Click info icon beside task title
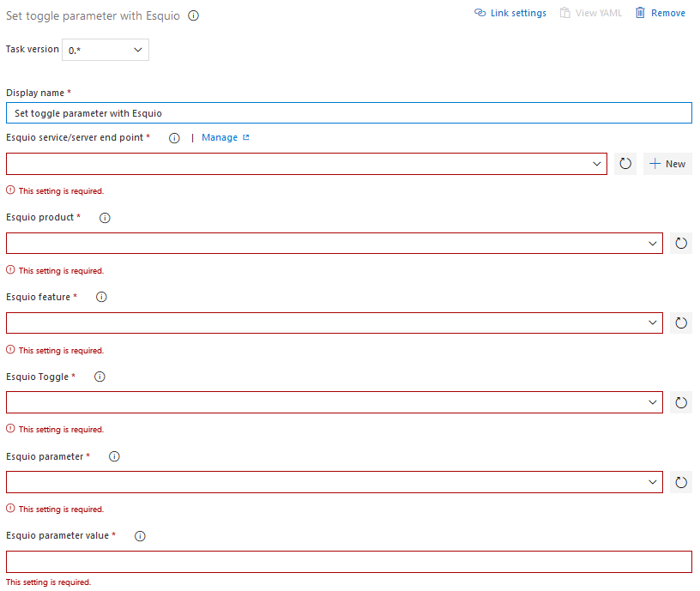The height and width of the screenshot is (591, 700). point(193,15)
